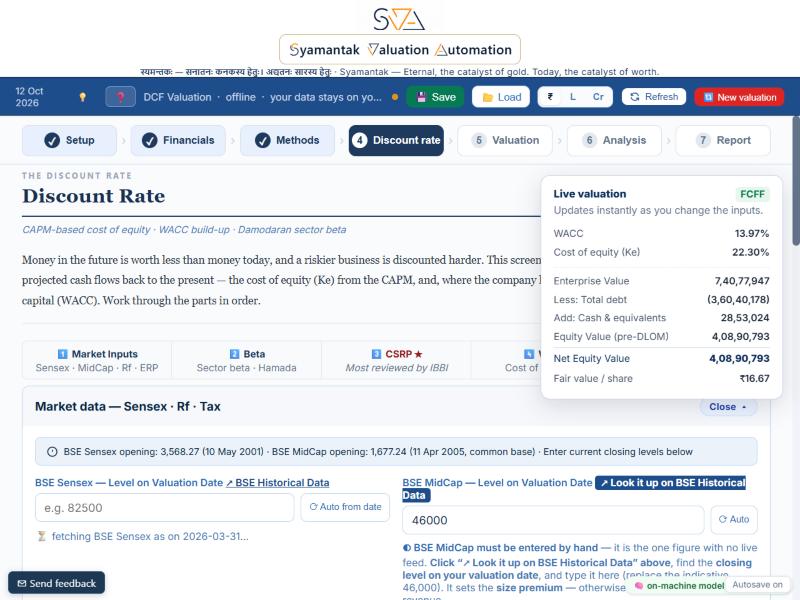Click the SVA logo at top
This screenshot has height=600, width=800.
399,19
